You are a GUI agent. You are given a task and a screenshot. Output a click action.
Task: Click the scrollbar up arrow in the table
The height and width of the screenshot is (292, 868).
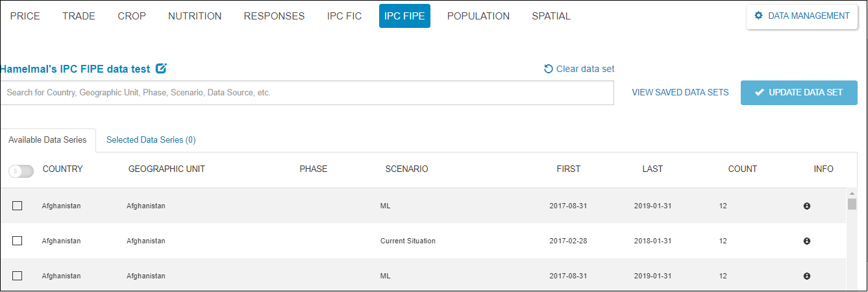point(852,193)
